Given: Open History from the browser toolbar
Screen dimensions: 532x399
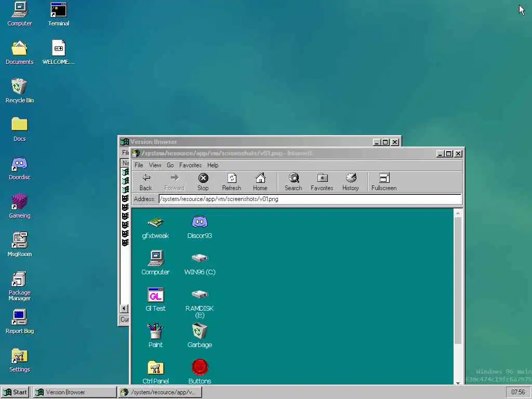Looking at the screenshot, I should pos(351,182).
